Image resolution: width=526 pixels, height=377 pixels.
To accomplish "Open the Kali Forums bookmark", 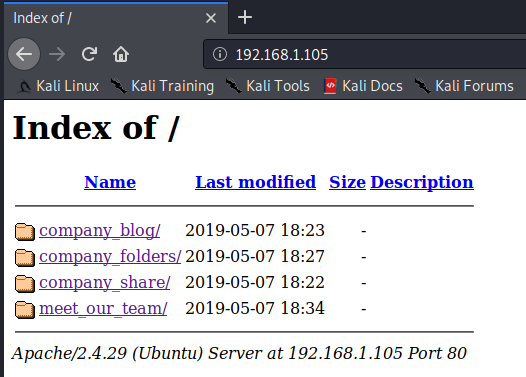I will pos(464,86).
